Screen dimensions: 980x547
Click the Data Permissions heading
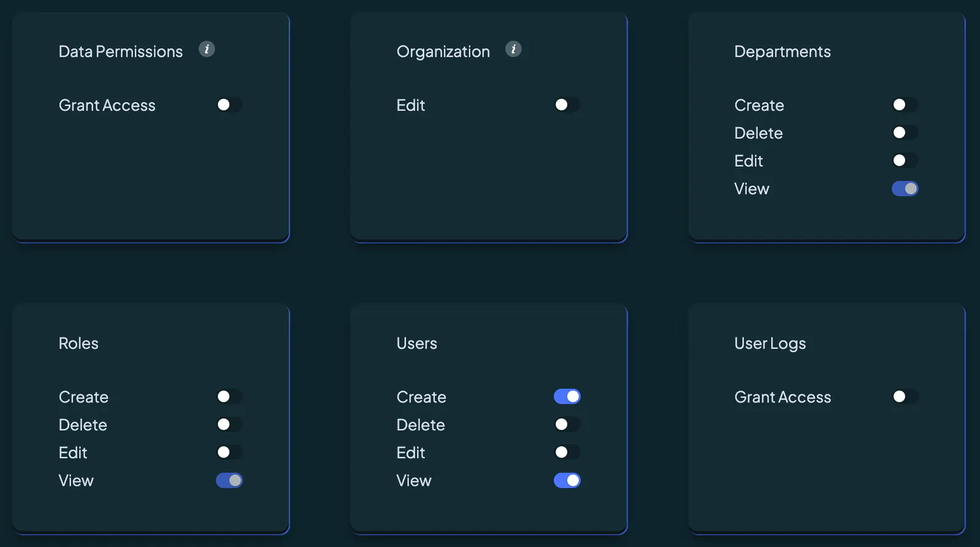point(121,51)
